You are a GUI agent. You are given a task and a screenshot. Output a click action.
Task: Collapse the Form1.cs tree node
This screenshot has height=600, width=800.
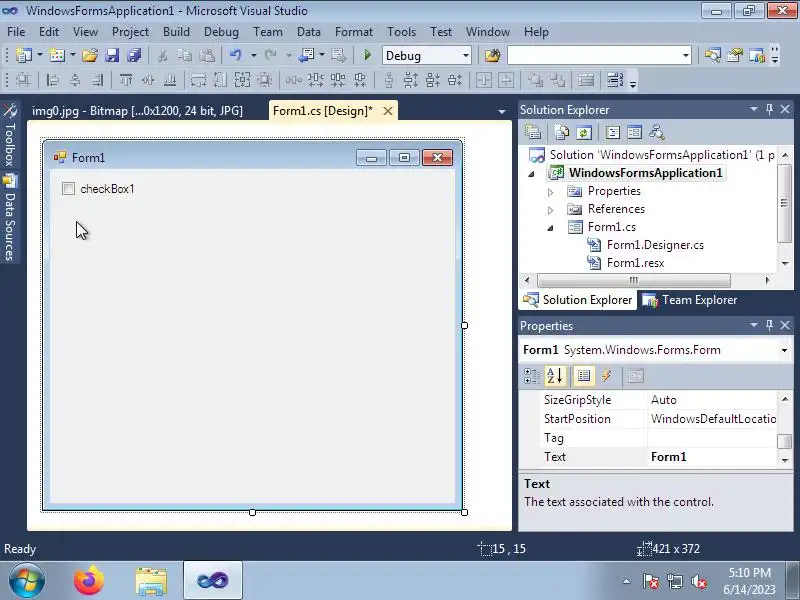click(551, 228)
